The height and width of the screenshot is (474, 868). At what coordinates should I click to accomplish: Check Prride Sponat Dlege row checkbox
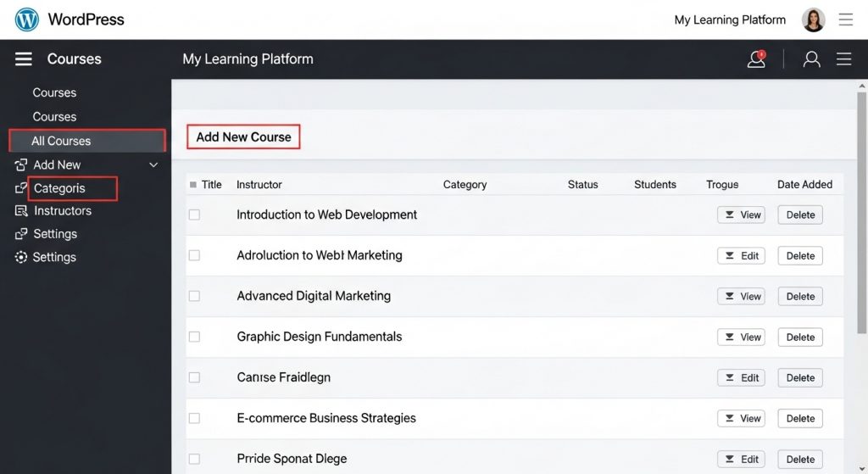tap(194, 459)
